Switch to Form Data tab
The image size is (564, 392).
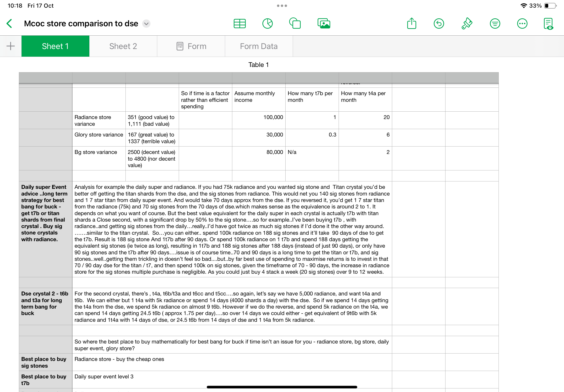(259, 46)
